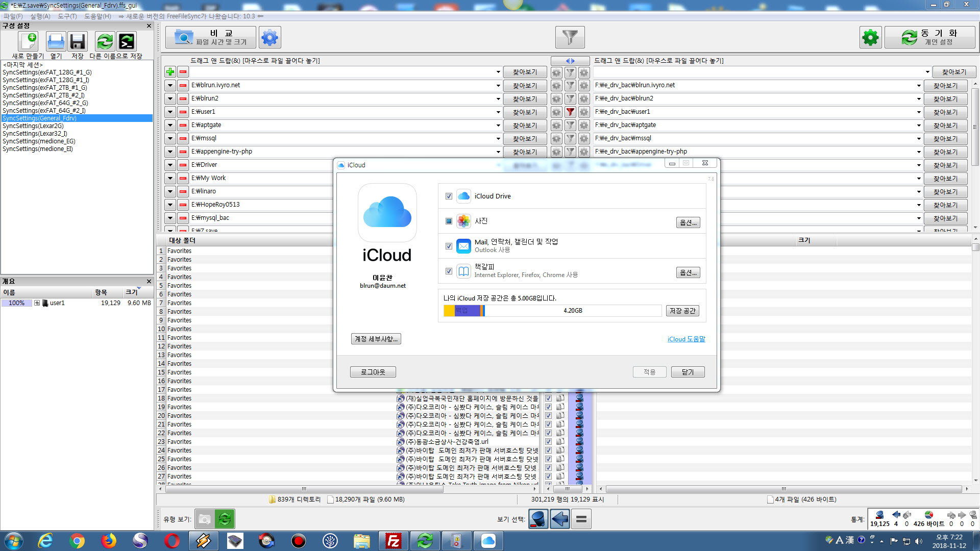Viewport: 980px width, 551px height.
Task: Open FileZilla from the taskbar
Action: [394, 541]
